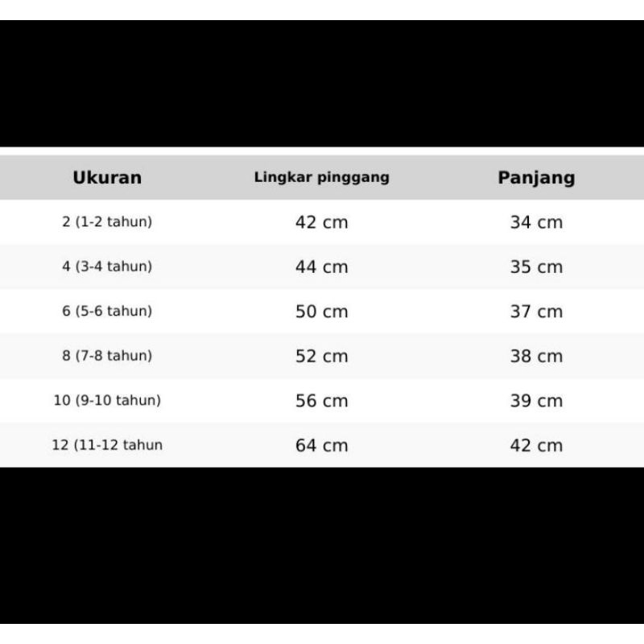This screenshot has height=644, width=644.
Task: Click the 50 cm waist value
Action: pyautogui.click(x=321, y=312)
